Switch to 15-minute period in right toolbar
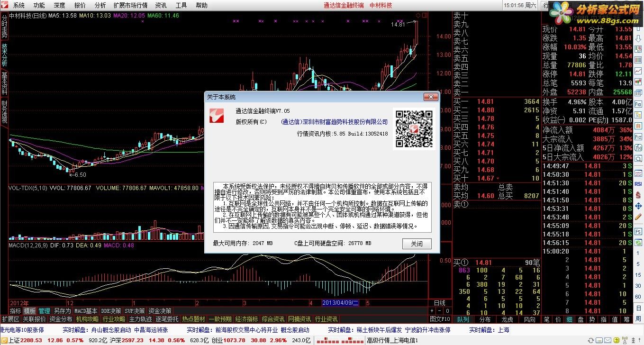644x345 pixels. tap(638, 275)
